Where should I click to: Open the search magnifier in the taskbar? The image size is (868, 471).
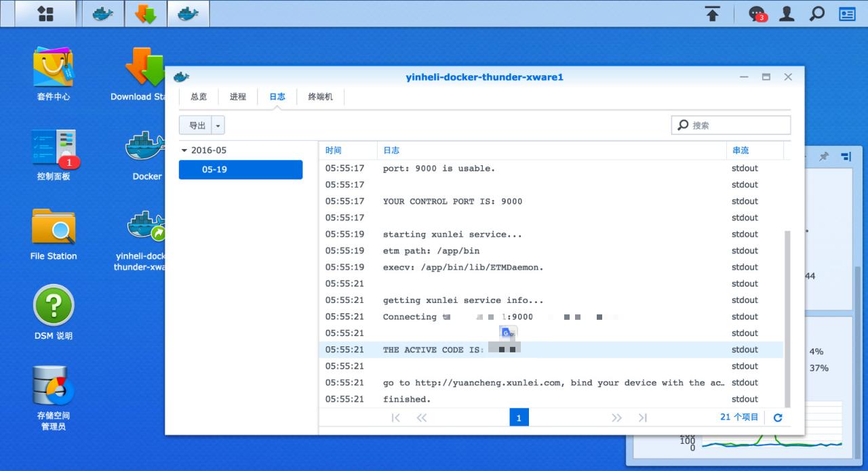point(817,14)
